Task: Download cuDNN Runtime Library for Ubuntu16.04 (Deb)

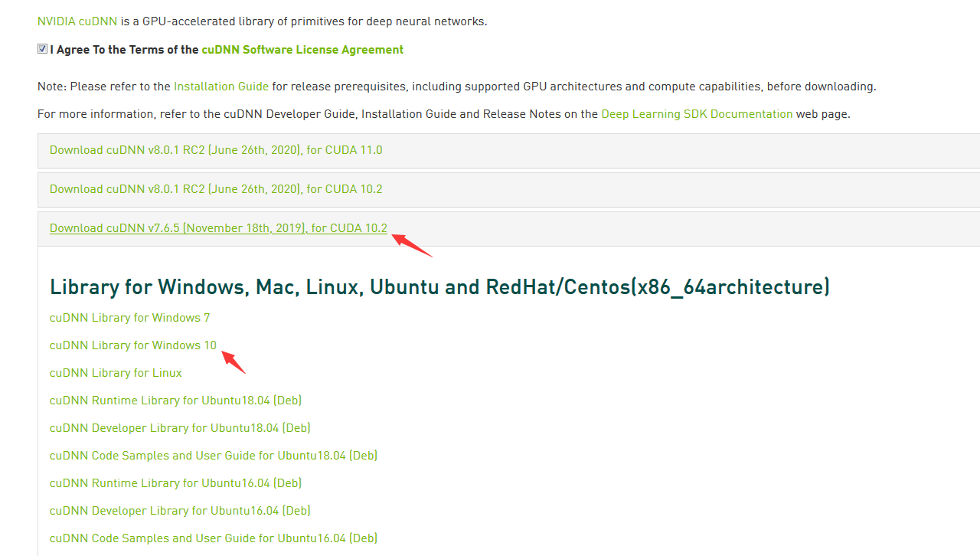Action: pos(175,483)
